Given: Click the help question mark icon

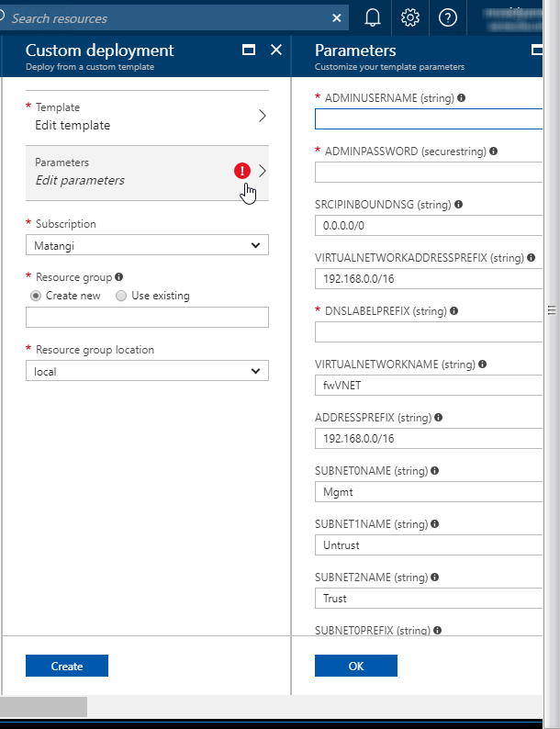Looking at the screenshot, I should click(x=448, y=17).
